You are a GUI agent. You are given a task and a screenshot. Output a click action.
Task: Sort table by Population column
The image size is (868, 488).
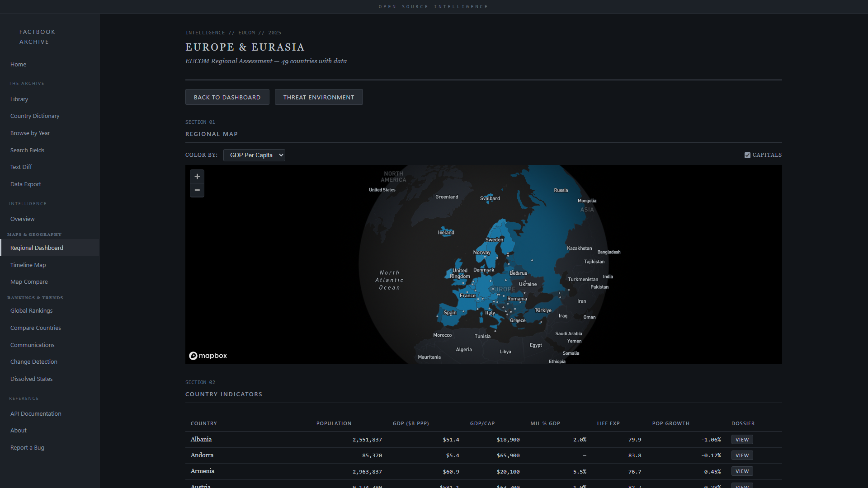tap(334, 423)
